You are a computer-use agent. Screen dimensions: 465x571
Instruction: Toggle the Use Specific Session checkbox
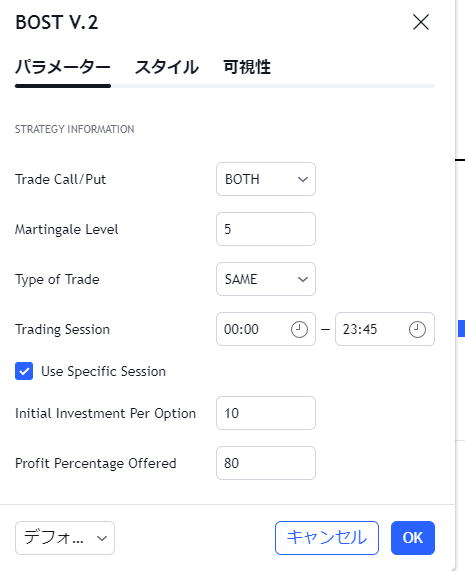click(24, 371)
